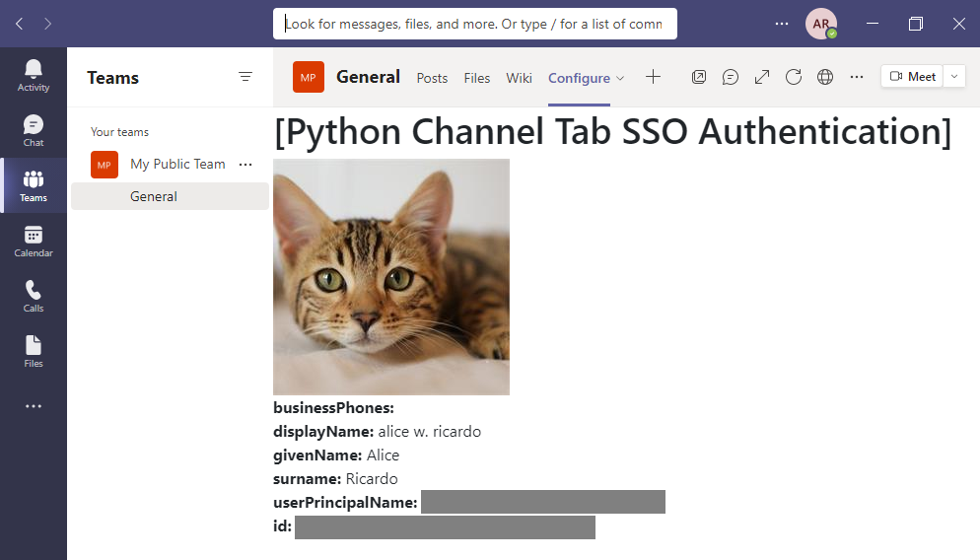The width and height of the screenshot is (980, 560).
Task: Switch to the Wiki tab
Action: 519,78
